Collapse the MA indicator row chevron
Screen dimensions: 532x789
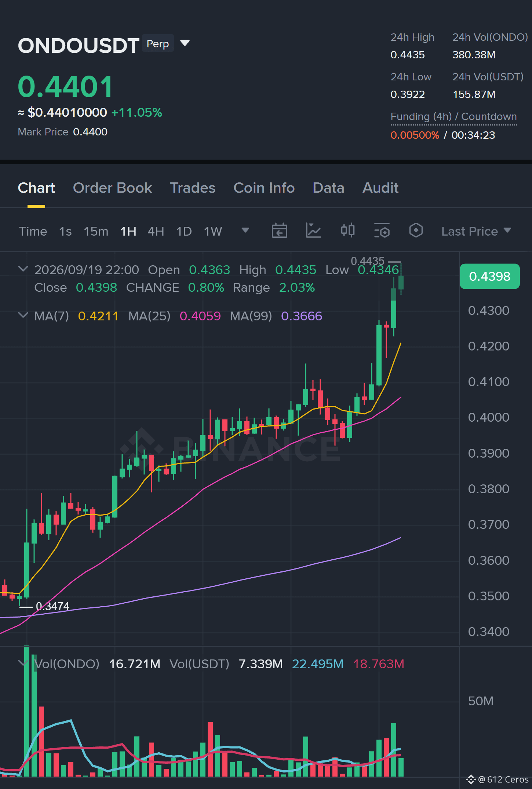pos(23,315)
